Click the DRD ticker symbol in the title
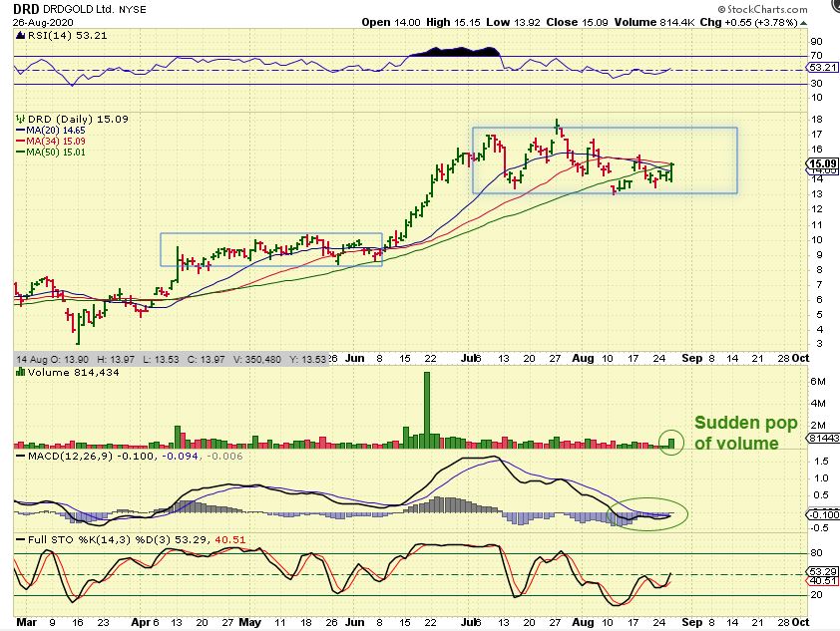840x631 pixels. (x=26, y=9)
